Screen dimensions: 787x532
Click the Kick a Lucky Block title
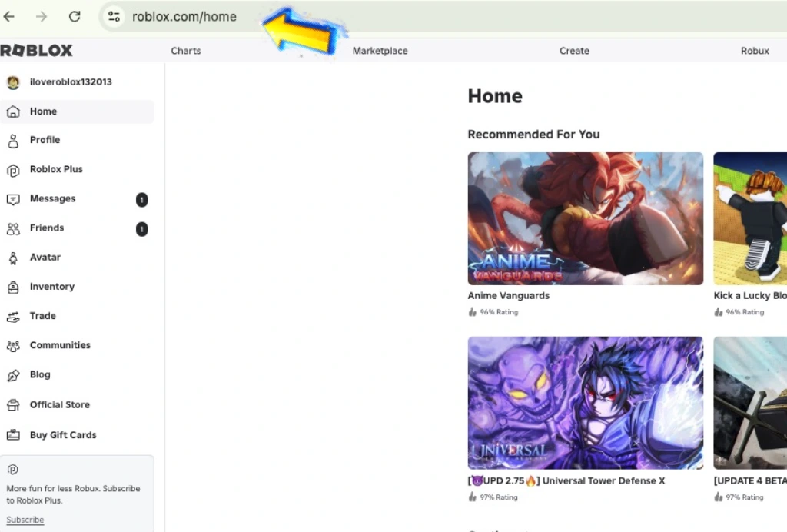tap(750, 296)
